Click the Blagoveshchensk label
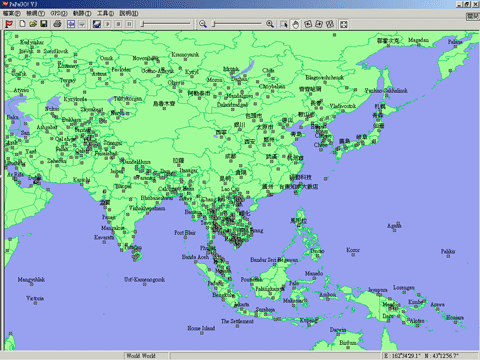Screen dimensions: 480x360 [x=325, y=77]
